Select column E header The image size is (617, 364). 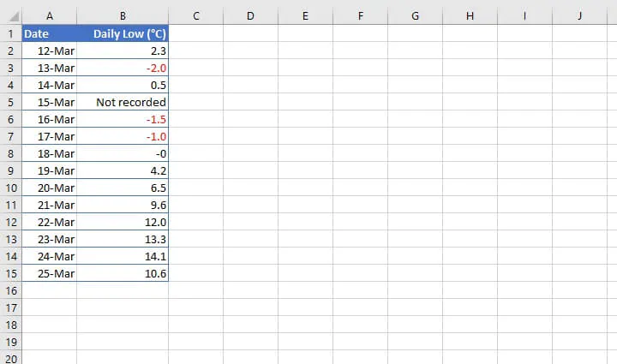click(305, 15)
